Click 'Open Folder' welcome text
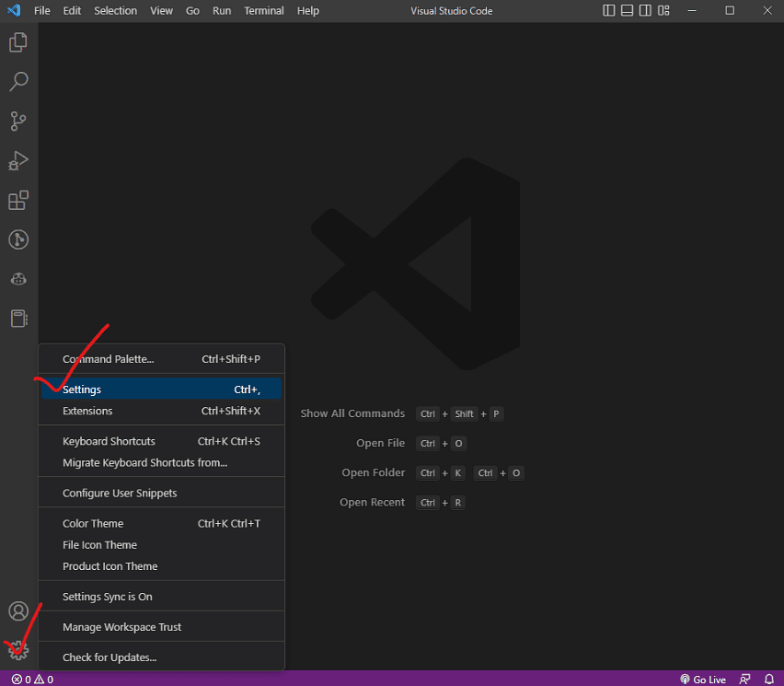784x686 pixels. [373, 472]
